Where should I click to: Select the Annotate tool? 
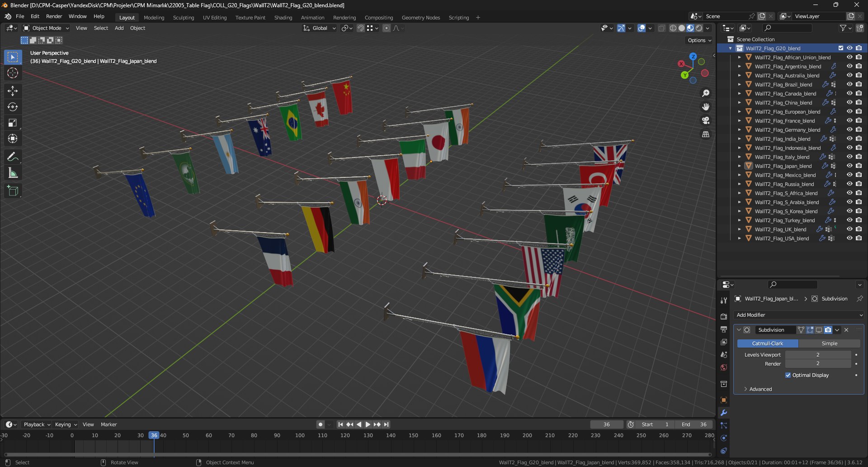pos(13,157)
